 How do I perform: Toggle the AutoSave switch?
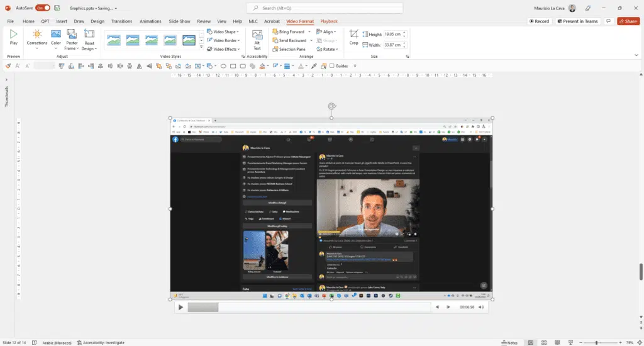point(43,8)
